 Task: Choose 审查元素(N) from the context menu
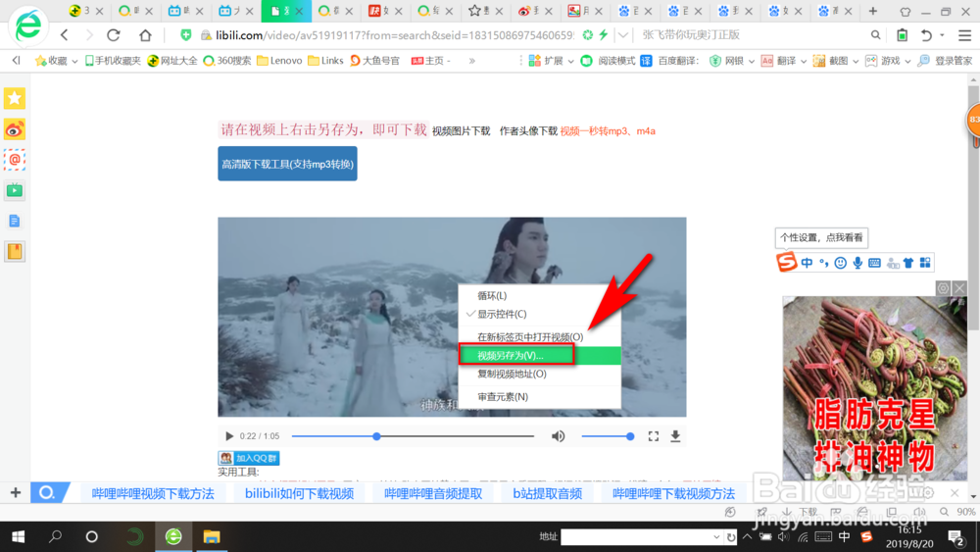[539, 397]
